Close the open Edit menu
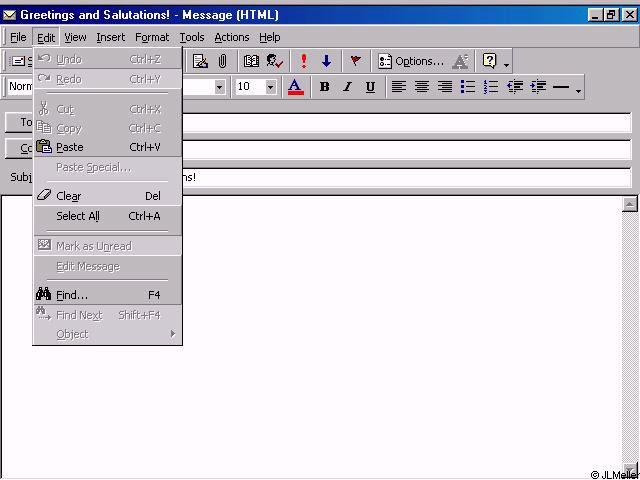640x480 pixels. point(46,38)
